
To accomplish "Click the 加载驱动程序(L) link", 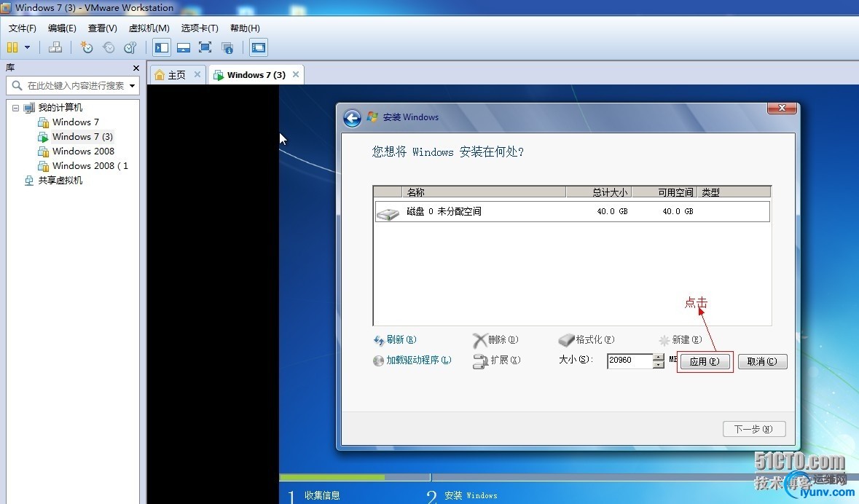I will point(412,360).
